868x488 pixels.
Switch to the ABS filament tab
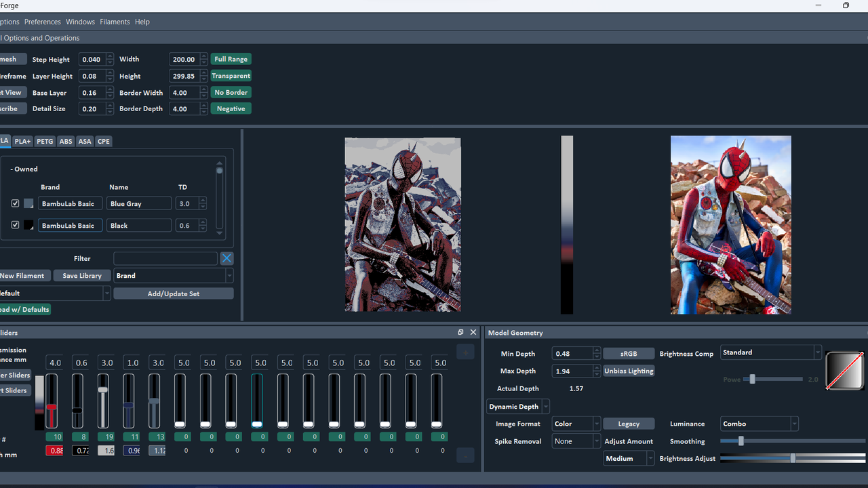[x=66, y=141]
